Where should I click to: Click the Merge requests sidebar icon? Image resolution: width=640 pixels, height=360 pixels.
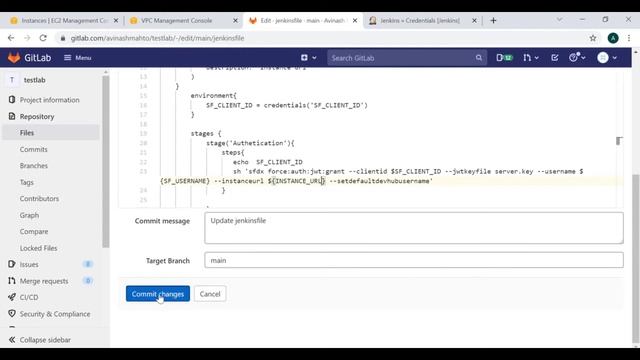click(12, 281)
